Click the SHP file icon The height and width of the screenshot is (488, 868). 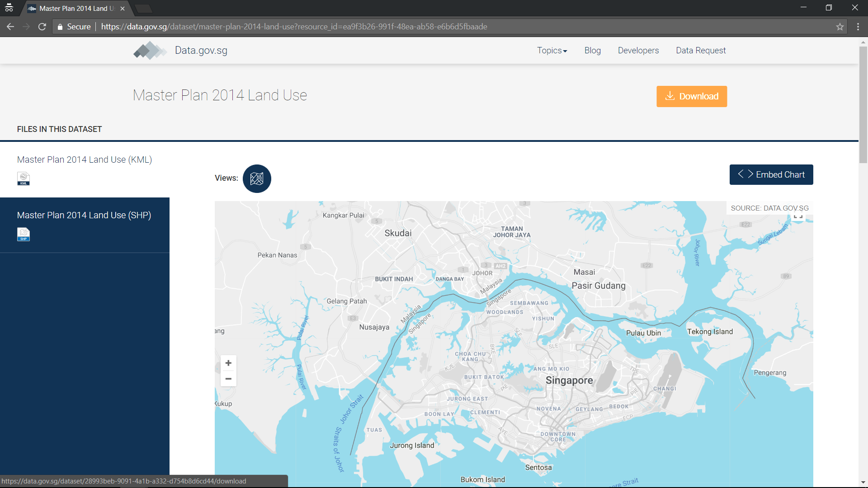pyautogui.click(x=24, y=234)
